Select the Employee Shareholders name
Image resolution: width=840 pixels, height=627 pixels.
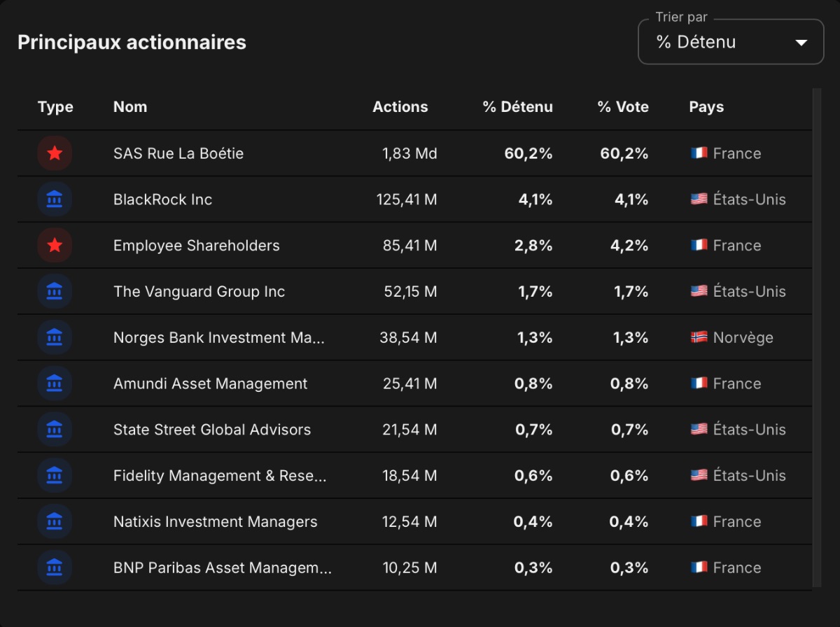tap(197, 246)
